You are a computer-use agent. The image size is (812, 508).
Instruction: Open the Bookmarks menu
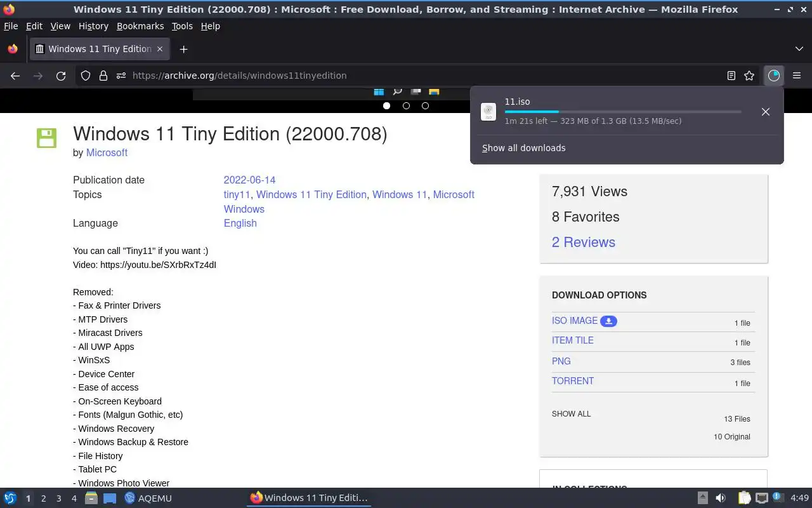[140, 26]
